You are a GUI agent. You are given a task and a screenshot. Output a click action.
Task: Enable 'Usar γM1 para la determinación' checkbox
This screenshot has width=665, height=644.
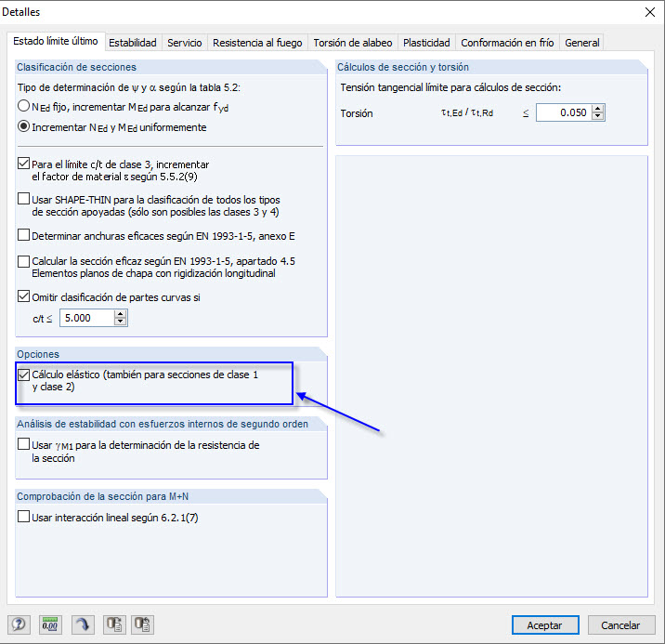[24, 444]
